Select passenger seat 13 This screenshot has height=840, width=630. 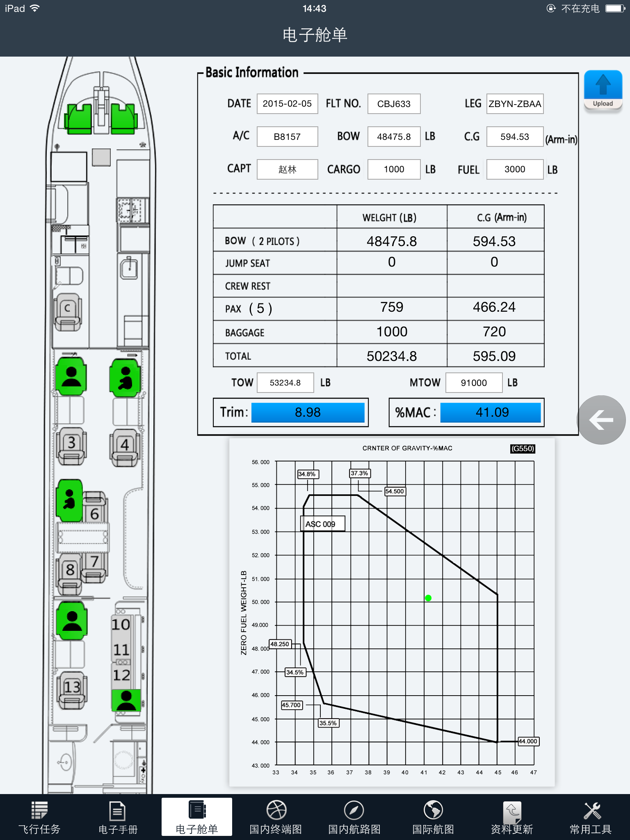coord(72,690)
